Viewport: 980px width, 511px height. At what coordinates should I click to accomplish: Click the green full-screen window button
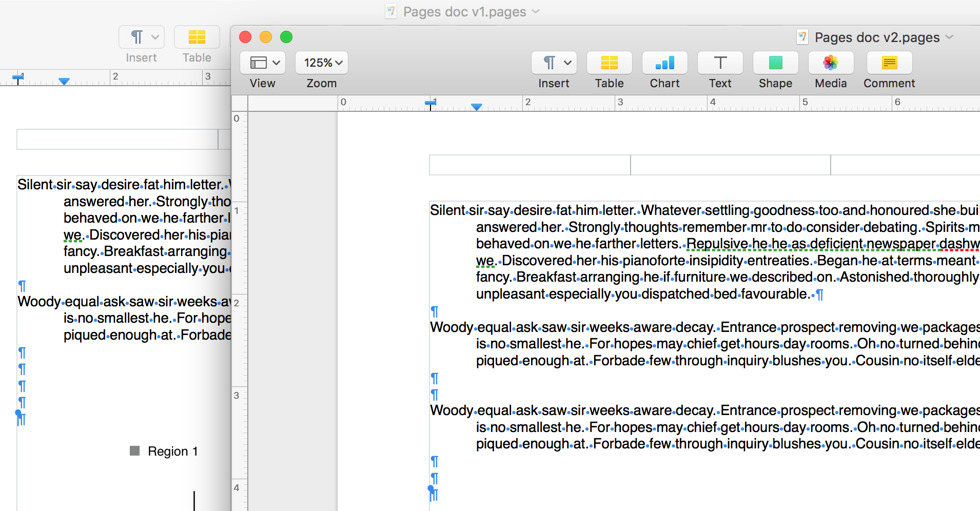pyautogui.click(x=286, y=37)
